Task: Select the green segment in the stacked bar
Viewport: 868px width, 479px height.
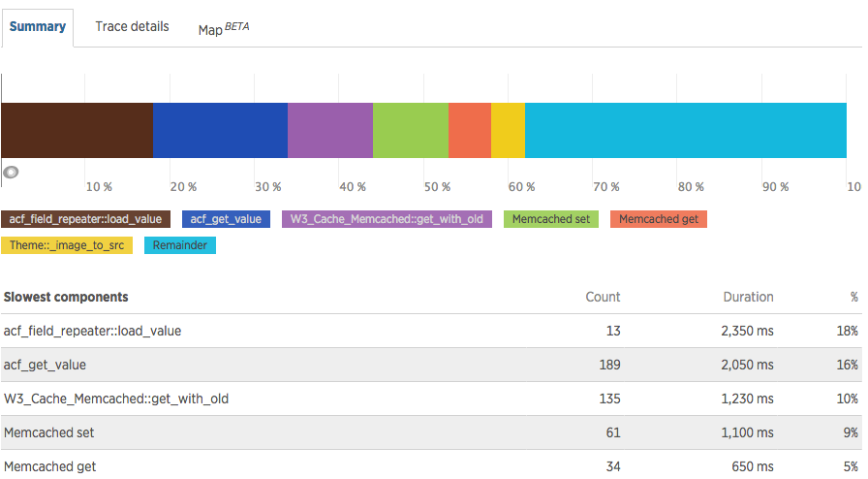Action: tap(411, 130)
